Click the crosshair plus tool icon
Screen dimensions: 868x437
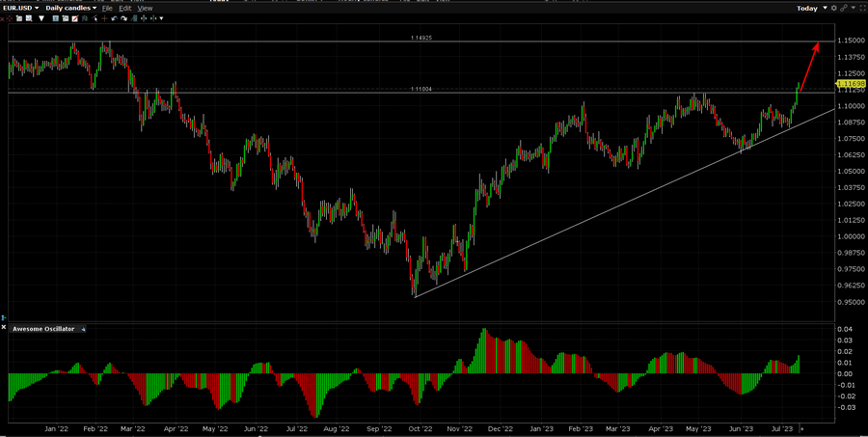click(104, 18)
